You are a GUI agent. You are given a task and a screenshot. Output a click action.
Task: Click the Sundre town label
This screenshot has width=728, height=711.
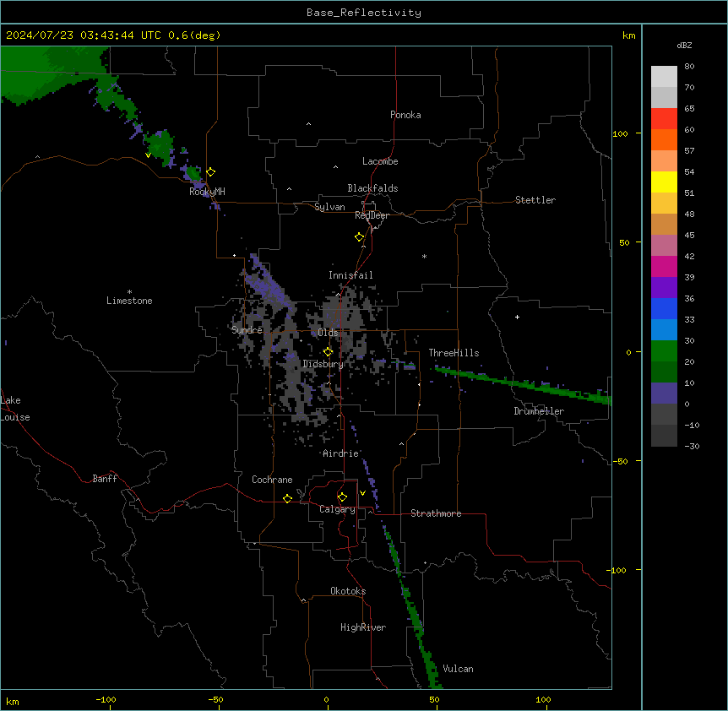(x=247, y=330)
